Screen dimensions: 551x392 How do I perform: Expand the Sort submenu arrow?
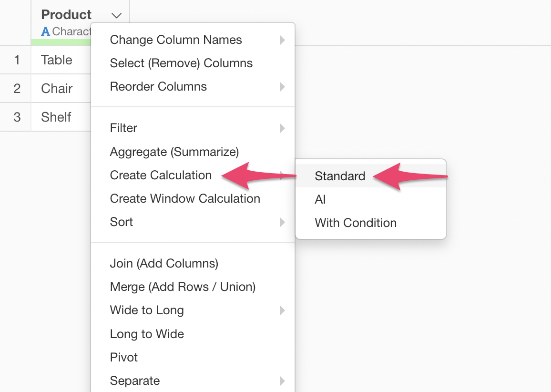tap(282, 222)
